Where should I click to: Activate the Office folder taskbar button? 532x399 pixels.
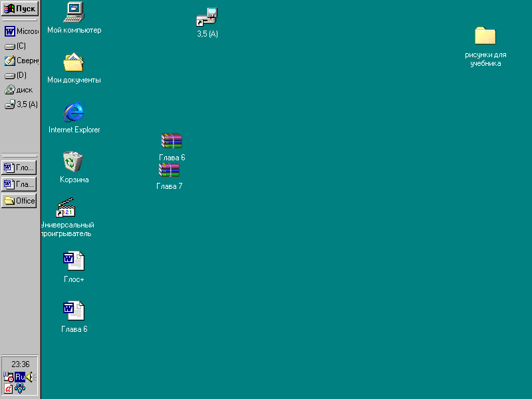19,201
